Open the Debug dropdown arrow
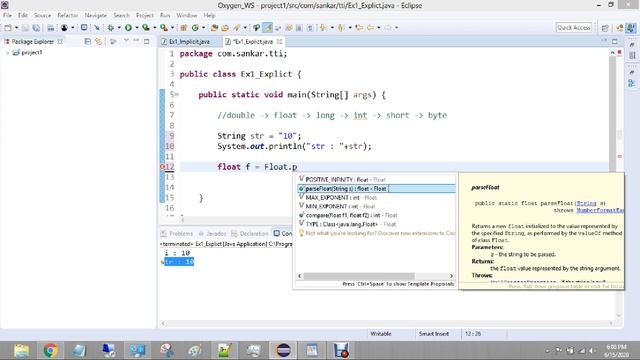 tap(119, 28)
